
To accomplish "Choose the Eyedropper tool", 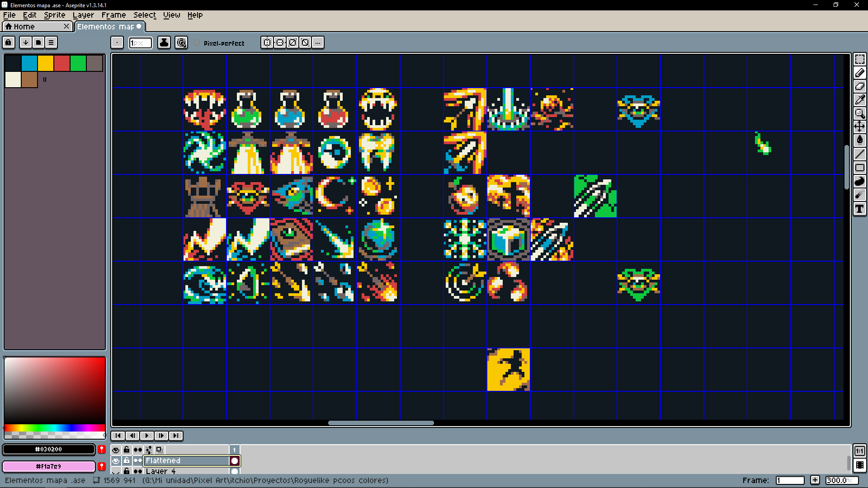I will [859, 100].
